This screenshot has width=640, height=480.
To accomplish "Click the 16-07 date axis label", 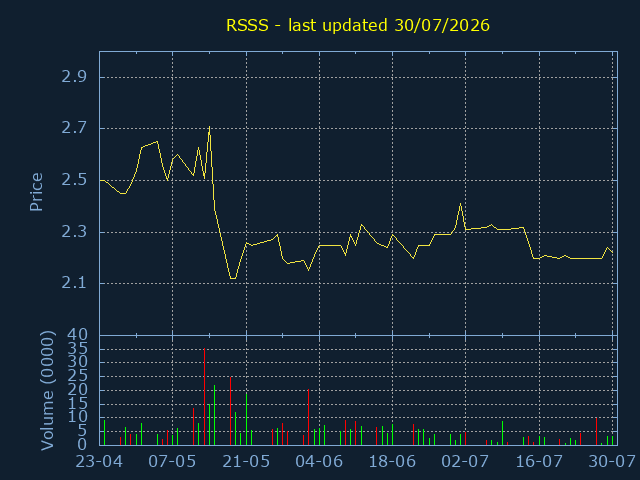I will 539,462.
